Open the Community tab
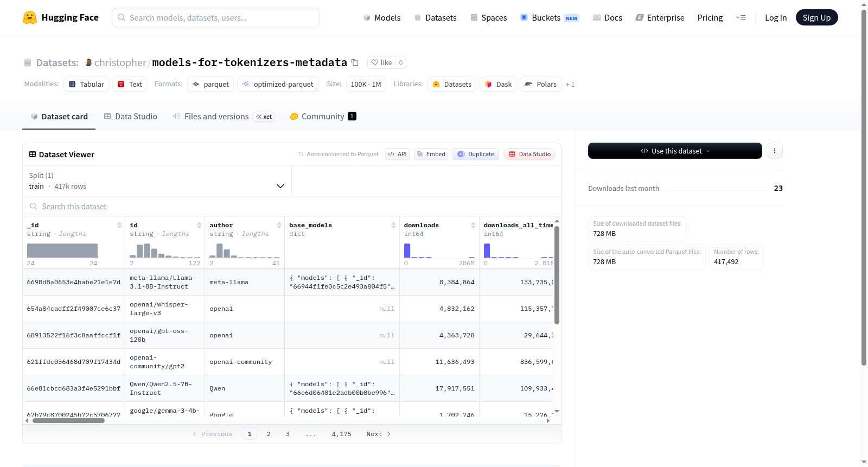Image resolution: width=868 pixels, height=467 pixels. coord(323,116)
